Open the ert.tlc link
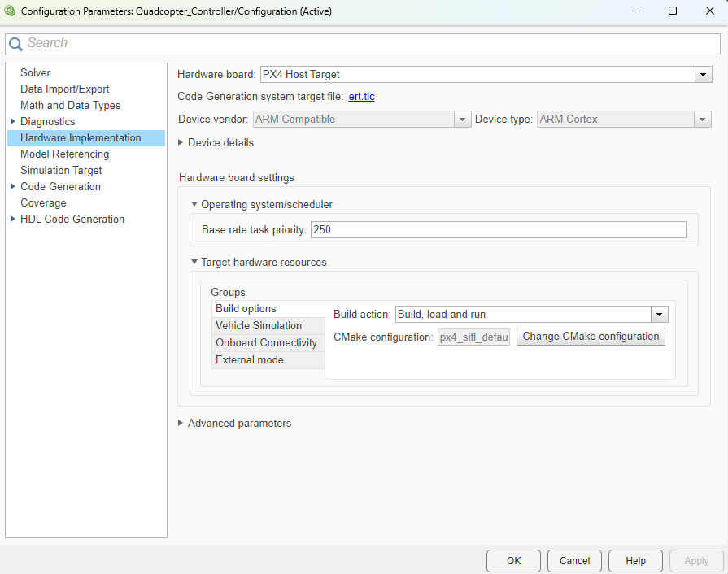This screenshot has width=728, height=574. pyautogui.click(x=361, y=96)
